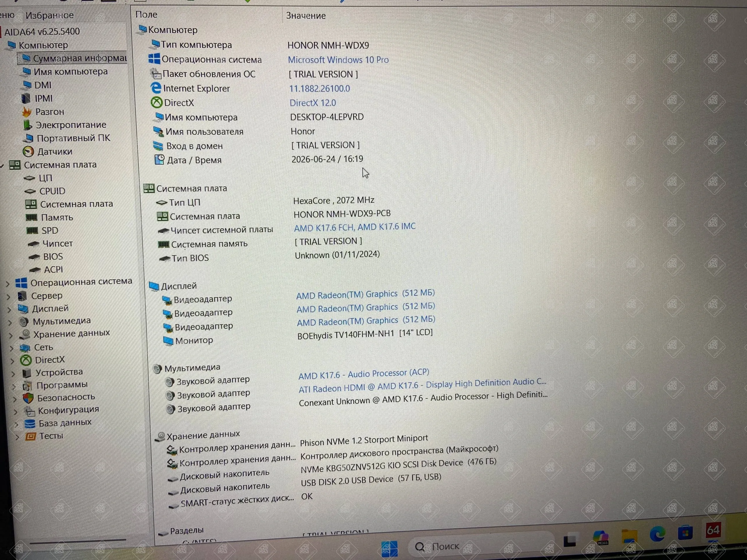The height and width of the screenshot is (560, 747).
Task: Select the NVMe KBG50ZNV512G disk row
Action: click(399, 465)
